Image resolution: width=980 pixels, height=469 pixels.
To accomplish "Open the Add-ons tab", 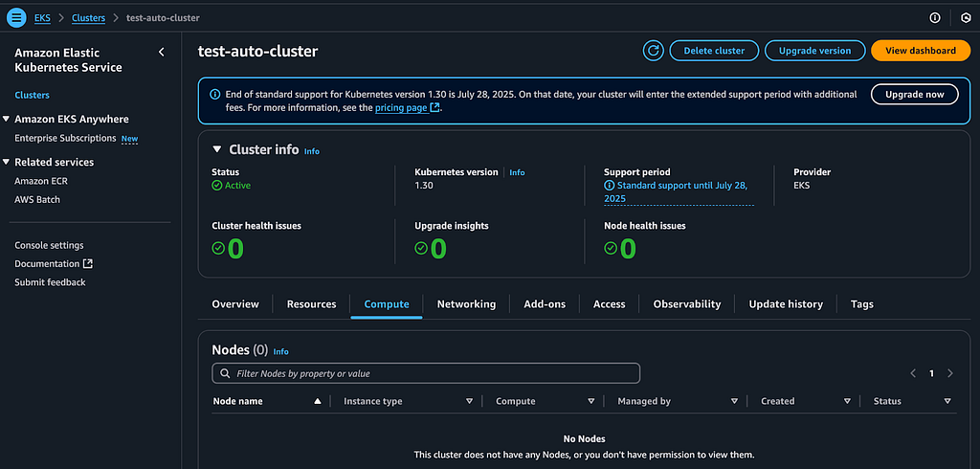I will [x=545, y=304].
